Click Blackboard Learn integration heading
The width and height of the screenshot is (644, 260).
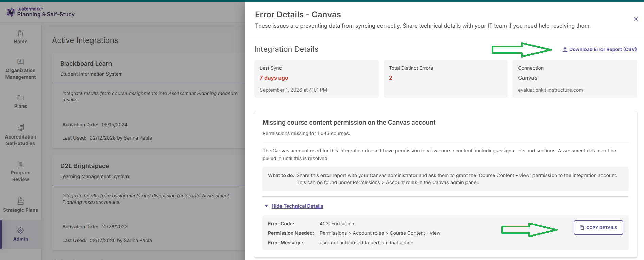[x=86, y=64]
